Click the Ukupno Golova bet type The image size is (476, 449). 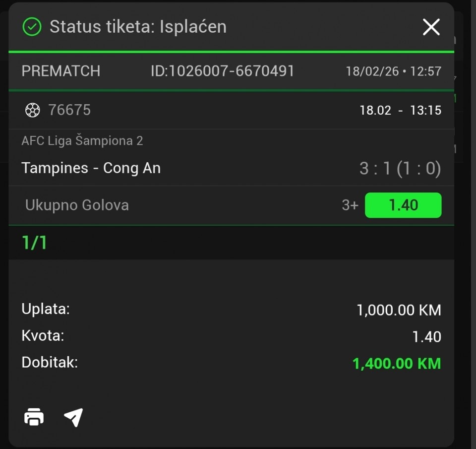coord(77,205)
